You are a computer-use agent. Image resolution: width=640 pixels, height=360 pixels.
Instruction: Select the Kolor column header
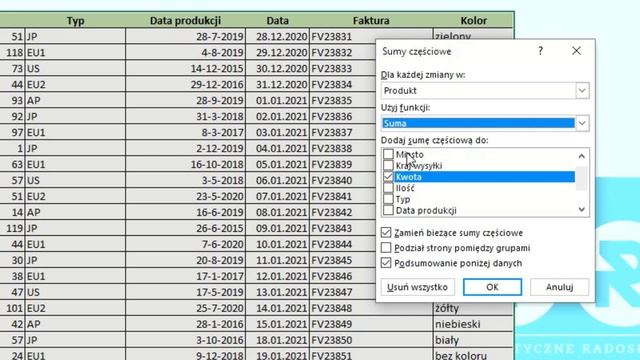473,20
